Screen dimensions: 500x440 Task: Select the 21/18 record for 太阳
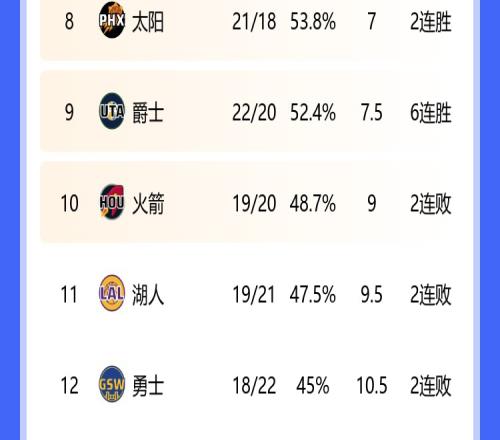(254, 22)
